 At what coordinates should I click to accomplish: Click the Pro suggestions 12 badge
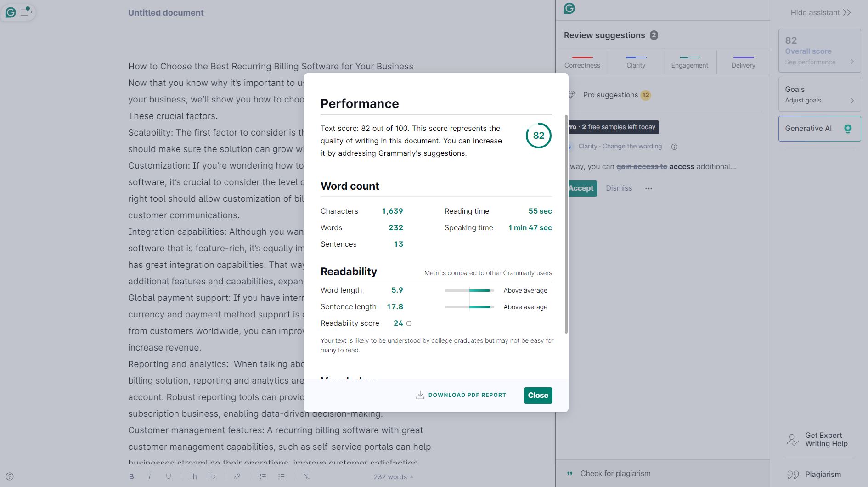[x=646, y=95]
